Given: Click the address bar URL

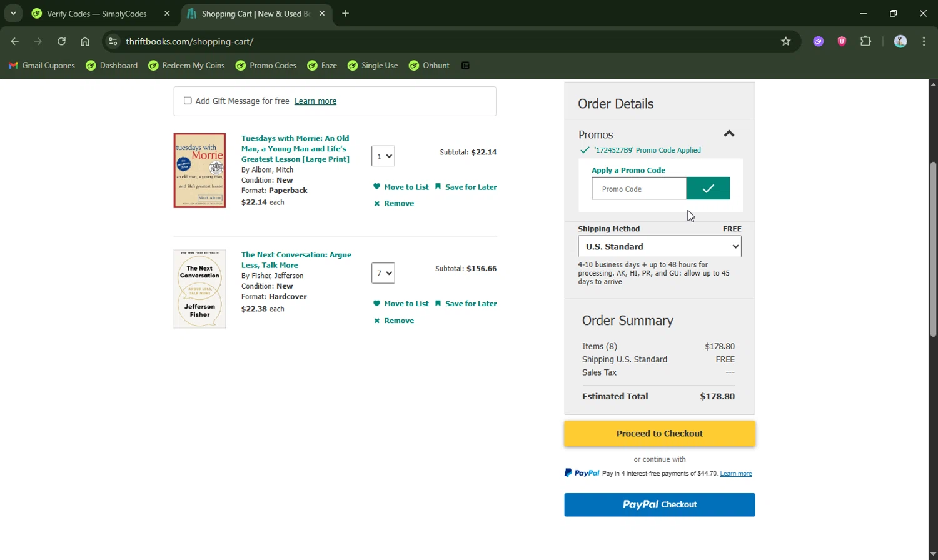Looking at the screenshot, I should tap(189, 41).
